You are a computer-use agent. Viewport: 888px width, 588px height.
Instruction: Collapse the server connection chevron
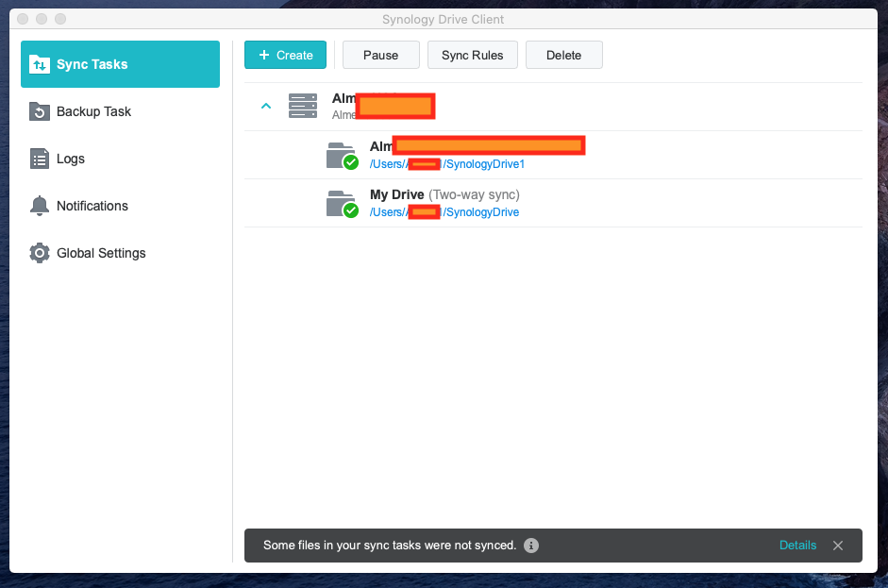[266, 106]
